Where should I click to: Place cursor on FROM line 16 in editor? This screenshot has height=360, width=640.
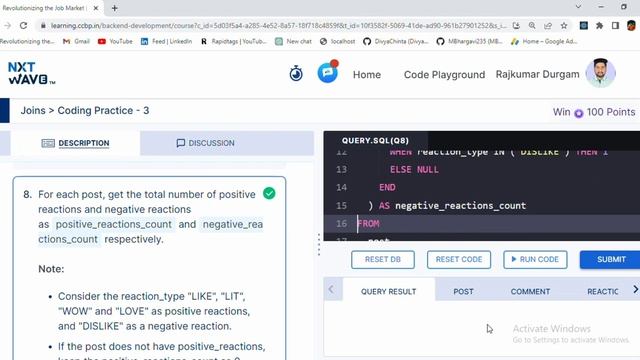point(369,224)
